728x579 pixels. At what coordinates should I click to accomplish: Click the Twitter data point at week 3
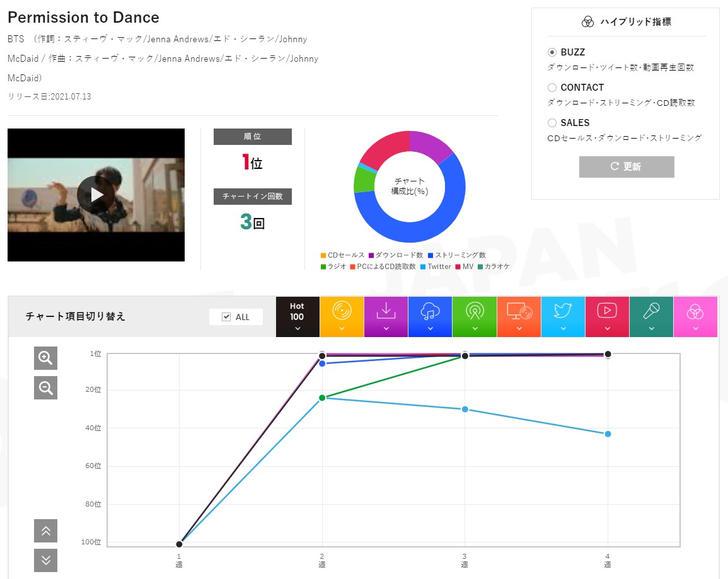pos(465,409)
